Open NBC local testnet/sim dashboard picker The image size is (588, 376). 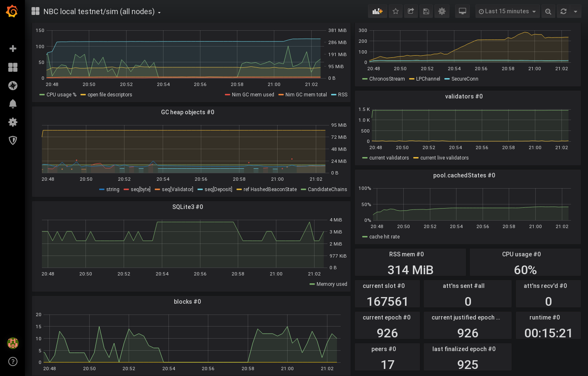pyautogui.click(x=102, y=12)
